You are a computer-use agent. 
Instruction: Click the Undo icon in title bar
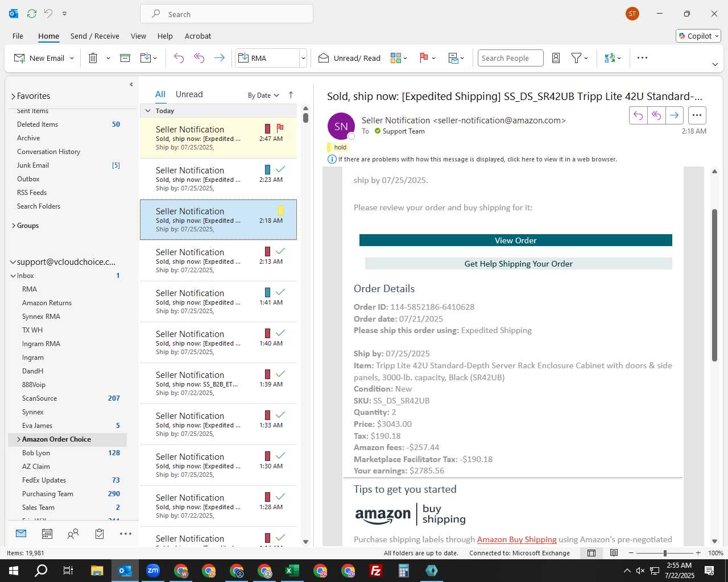point(48,13)
